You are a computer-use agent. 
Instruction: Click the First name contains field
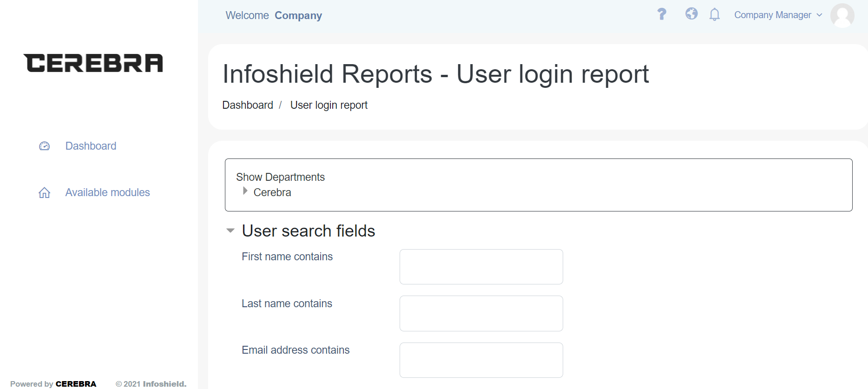481,267
